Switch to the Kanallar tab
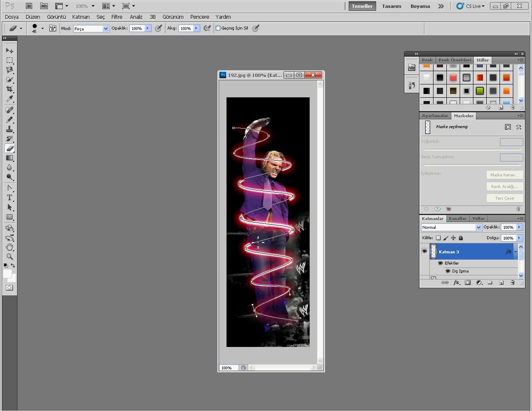Screen dimensions: 532x411 [x=458, y=218]
